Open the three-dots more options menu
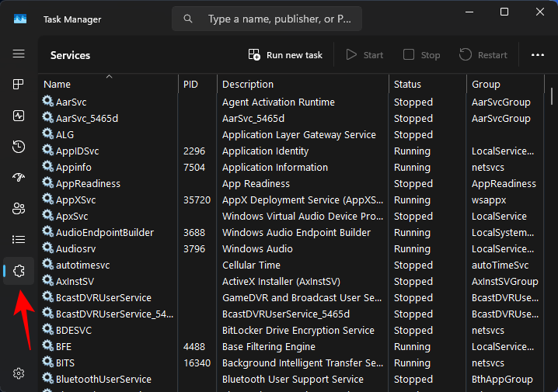558x392 pixels. 537,55
